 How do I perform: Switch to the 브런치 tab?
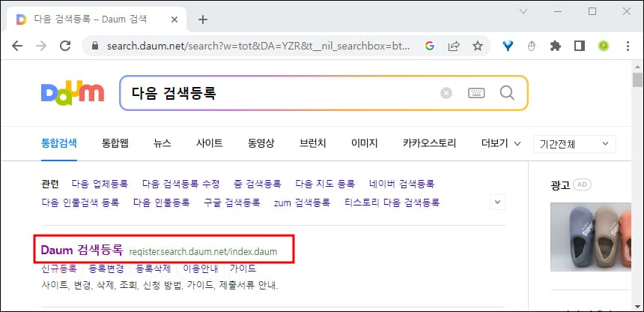click(313, 143)
